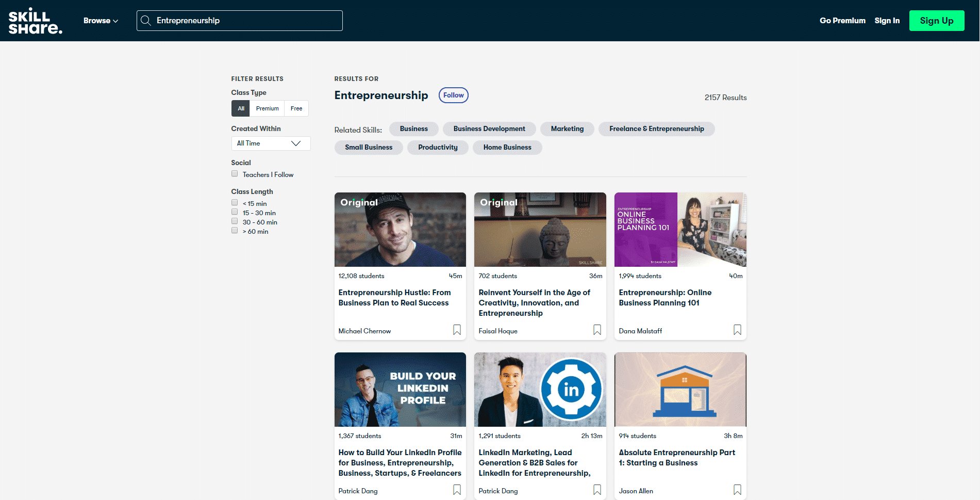This screenshot has width=980, height=500.
Task: Click the search magnifier icon
Action: click(x=146, y=21)
